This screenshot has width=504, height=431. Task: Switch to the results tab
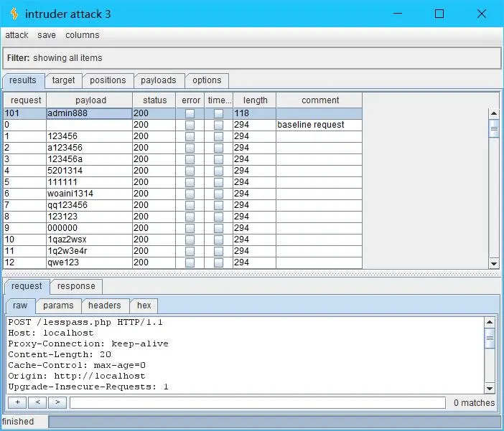pyautogui.click(x=23, y=80)
